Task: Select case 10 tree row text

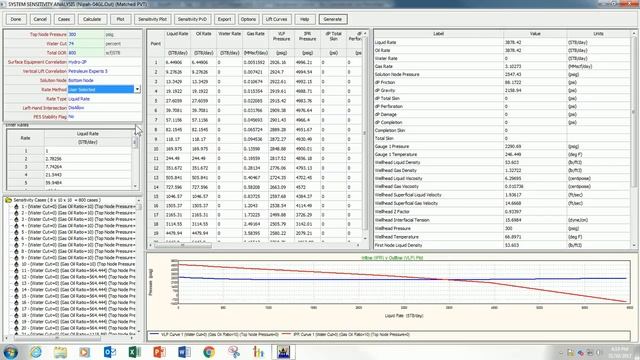Action: click(x=78, y=264)
